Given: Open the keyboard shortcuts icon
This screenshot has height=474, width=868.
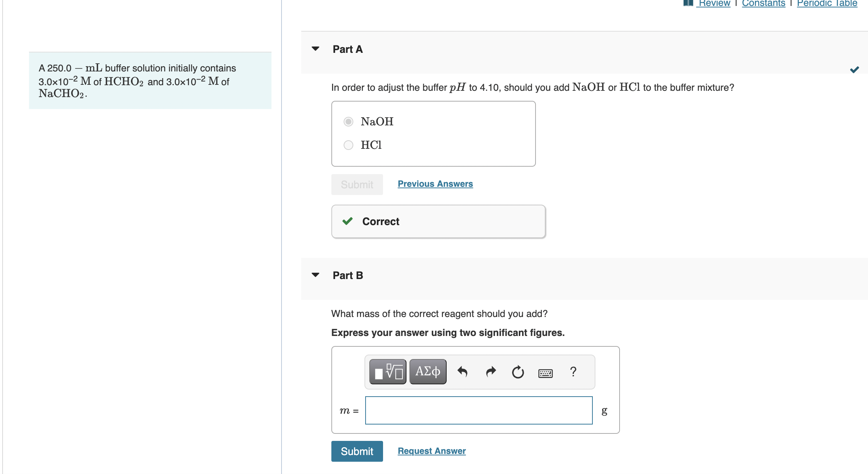Looking at the screenshot, I should (545, 373).
